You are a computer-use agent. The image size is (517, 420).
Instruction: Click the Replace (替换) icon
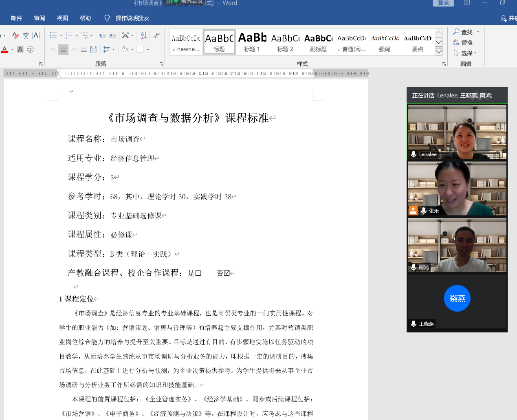463,42
